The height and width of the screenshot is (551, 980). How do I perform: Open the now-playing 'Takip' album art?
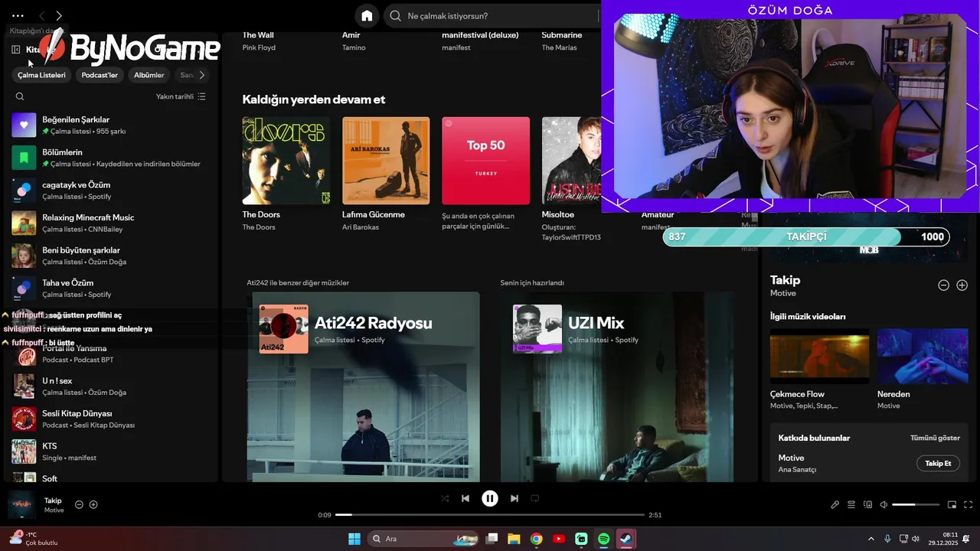coord(21,505)
